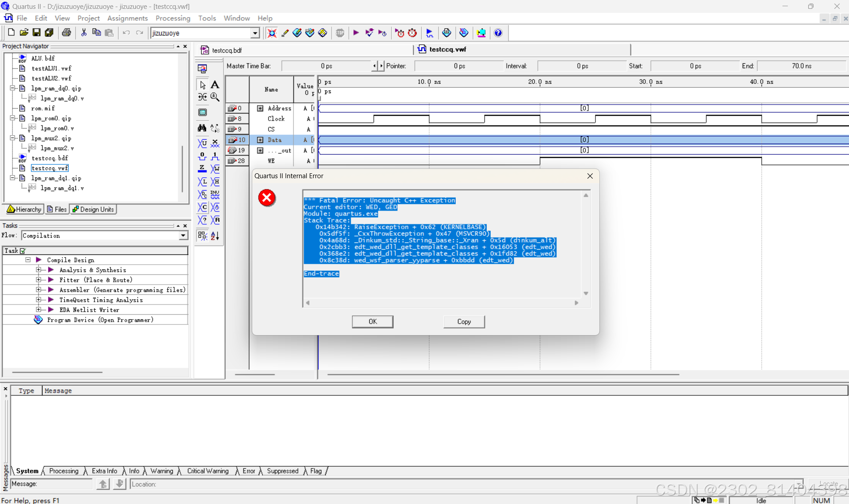Open the Error messages tab
This screenshot has height=504, width=849.
248,471
